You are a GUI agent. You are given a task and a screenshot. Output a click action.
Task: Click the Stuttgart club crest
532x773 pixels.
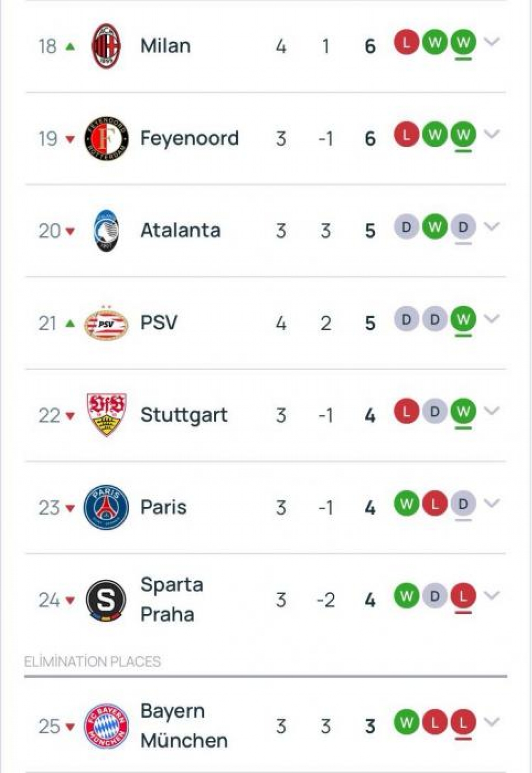[x=106, y=415]
